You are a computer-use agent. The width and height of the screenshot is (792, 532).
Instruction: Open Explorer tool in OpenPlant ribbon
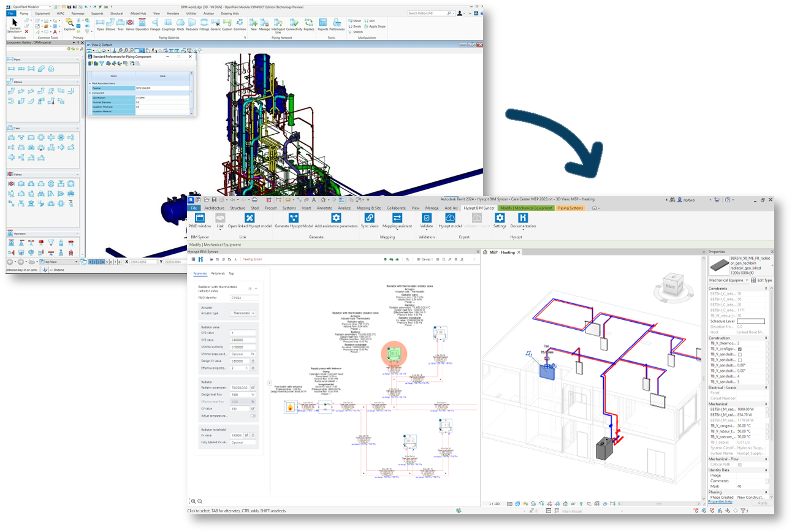(x=70, y=24)
